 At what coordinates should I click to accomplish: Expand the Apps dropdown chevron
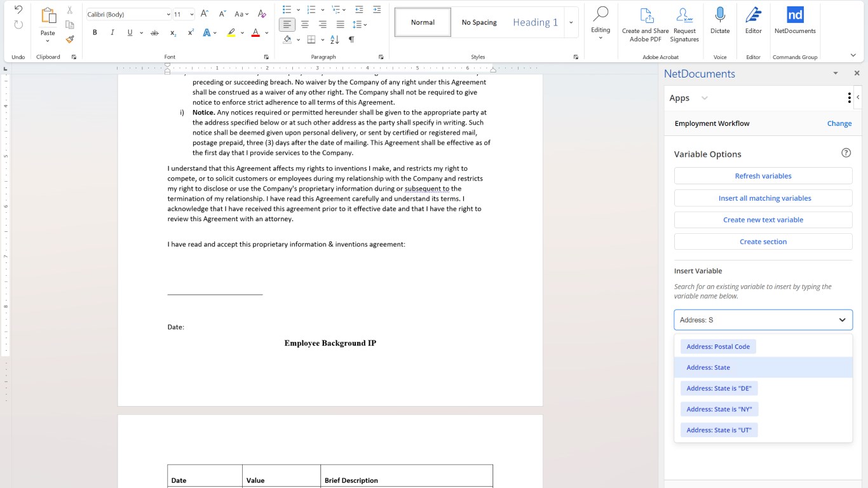(704, 98)
